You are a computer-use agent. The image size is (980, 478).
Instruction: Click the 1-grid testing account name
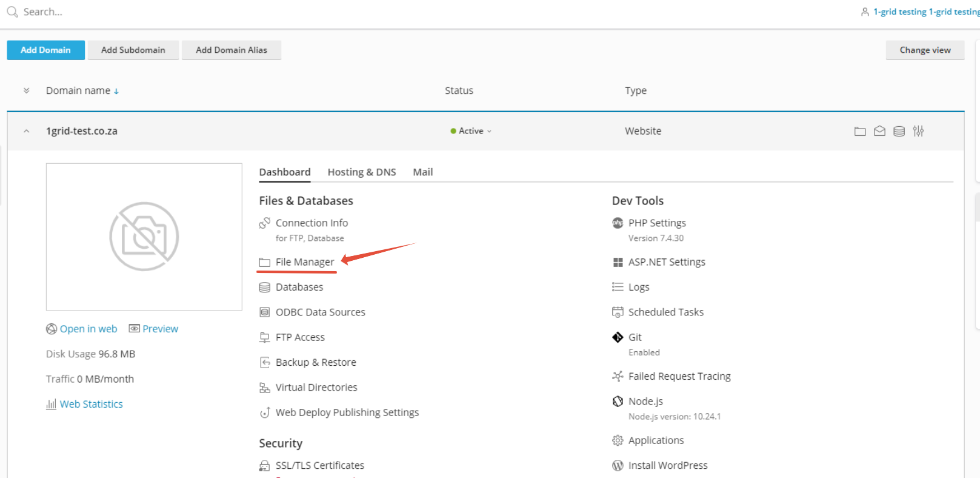click(926, 12)
